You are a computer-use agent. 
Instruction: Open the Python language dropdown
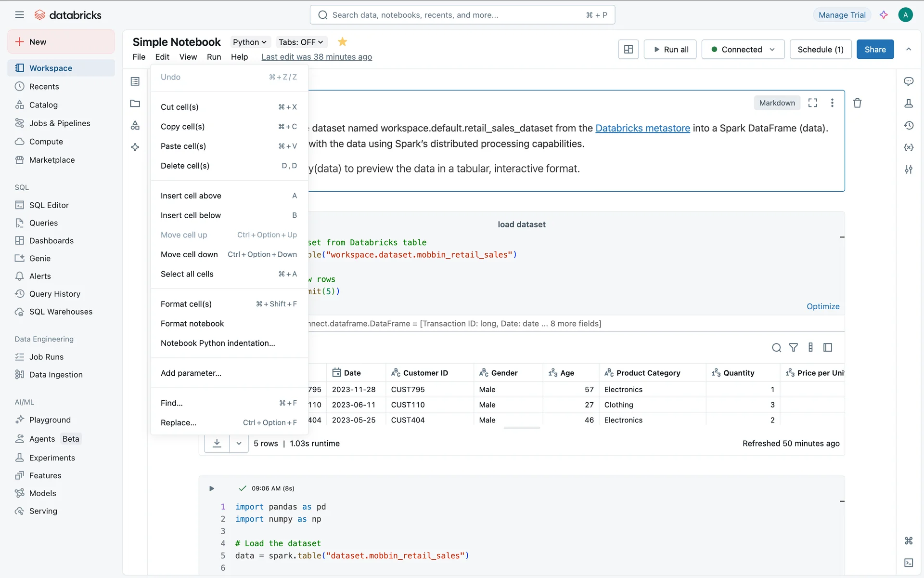point(249,42)
